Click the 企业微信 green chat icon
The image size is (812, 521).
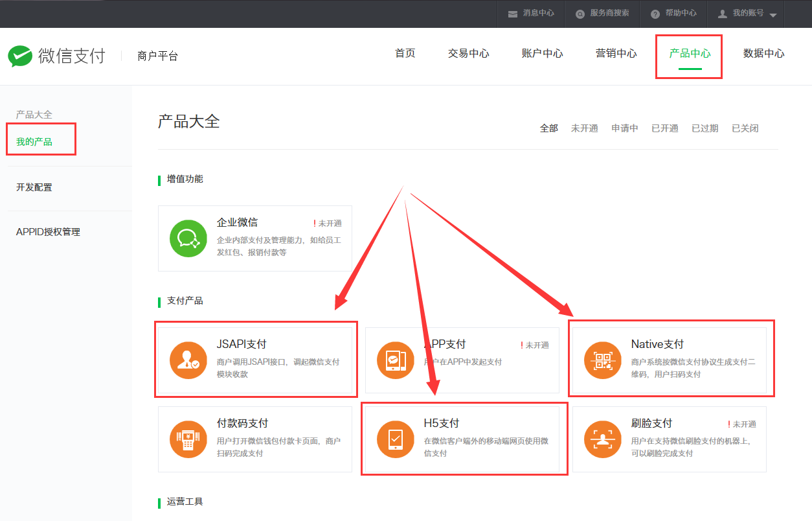tap(188, 238)
